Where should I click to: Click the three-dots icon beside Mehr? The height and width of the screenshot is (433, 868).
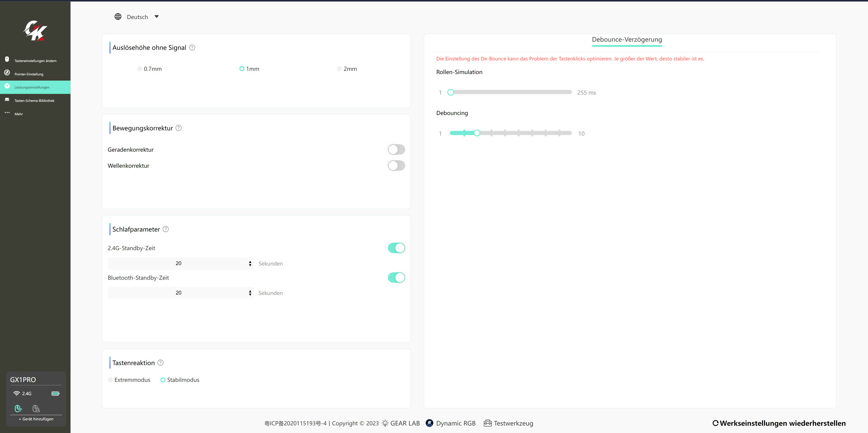pos(7,113)
